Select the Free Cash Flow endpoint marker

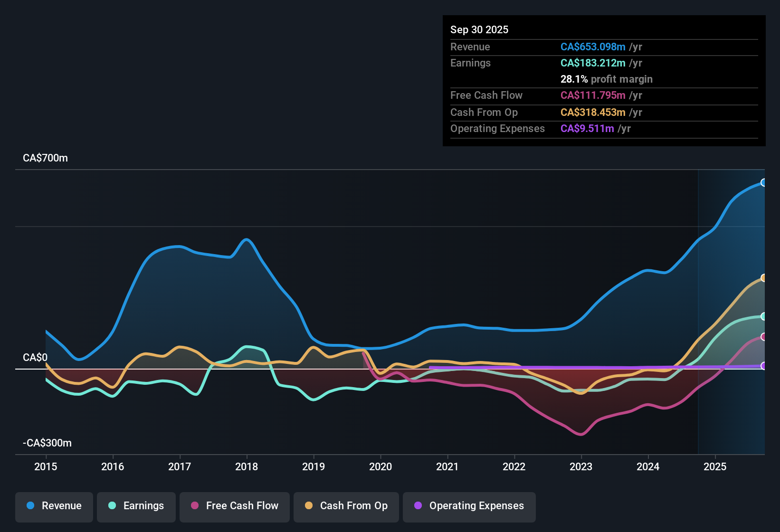pyautogui.click(x=763, y=337)
